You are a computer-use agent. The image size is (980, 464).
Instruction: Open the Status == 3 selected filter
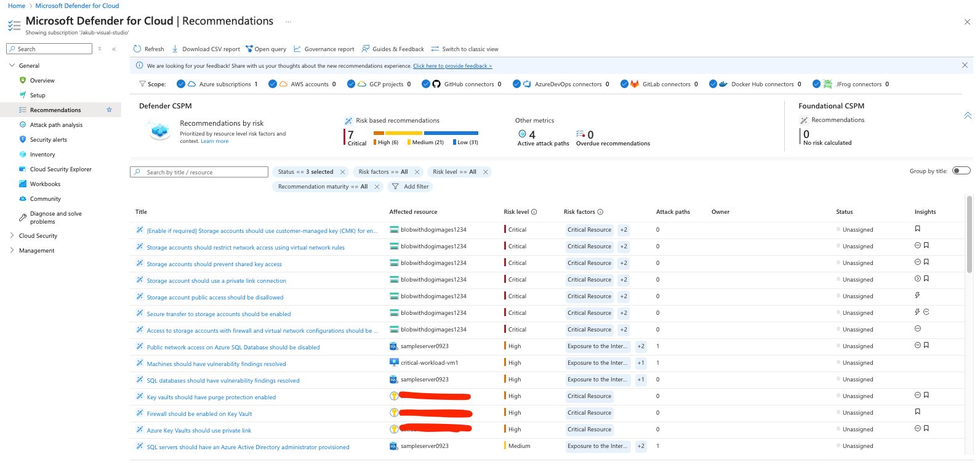click(305, 172)
